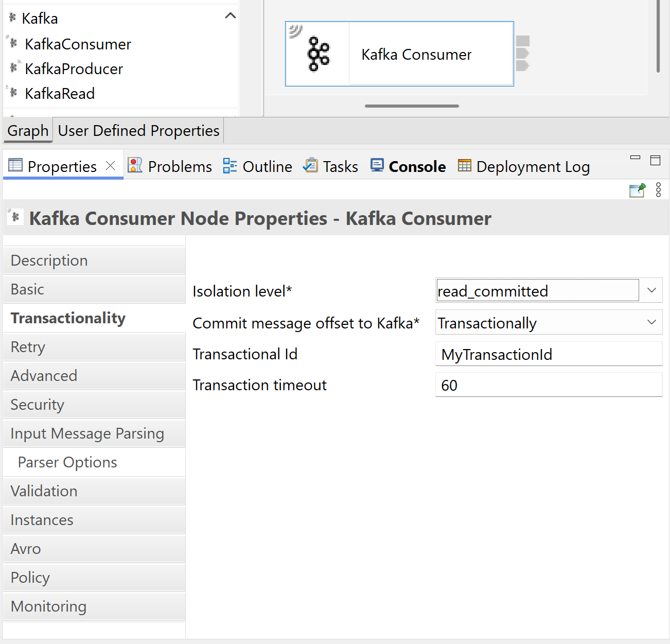Viewport: 670px width, 644px height.
Task: Click the Kafka Consumer node icon on canvas
Action: tap(319, 54)
